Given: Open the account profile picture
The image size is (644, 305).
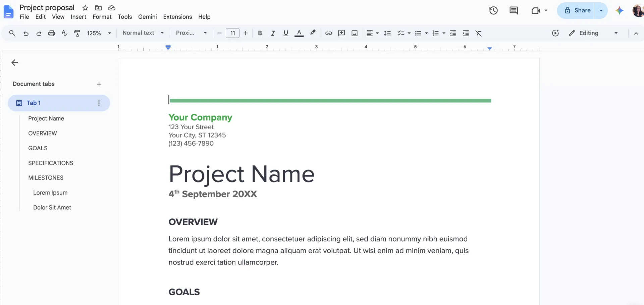Looking at the screenshot, I should [638, 10].
